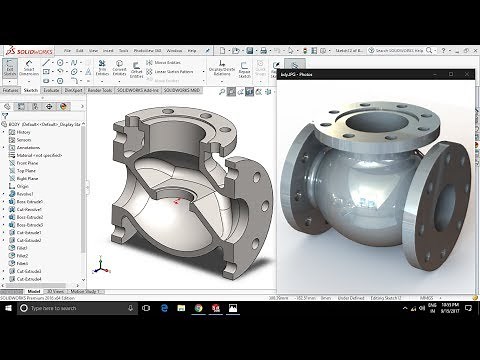Select the Spline sketch tool
Screen dimensions: 480x360
(x=74, y=62)
